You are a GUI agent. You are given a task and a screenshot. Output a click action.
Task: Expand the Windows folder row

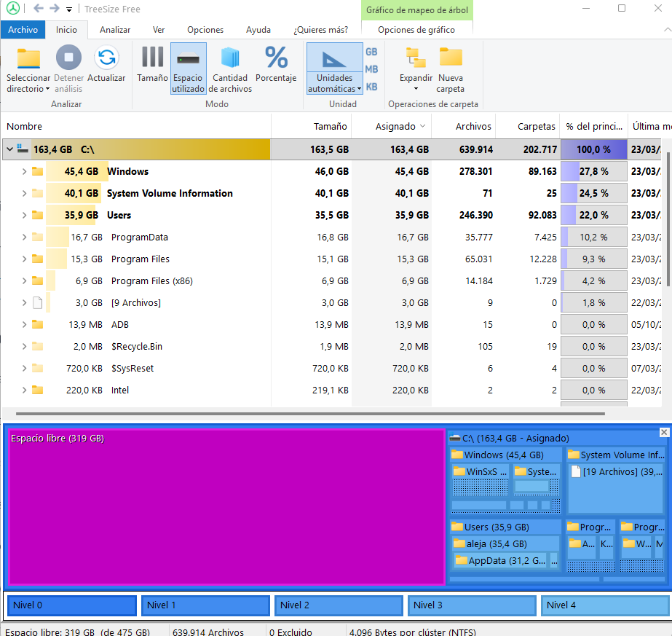click(x=23, y=172)
